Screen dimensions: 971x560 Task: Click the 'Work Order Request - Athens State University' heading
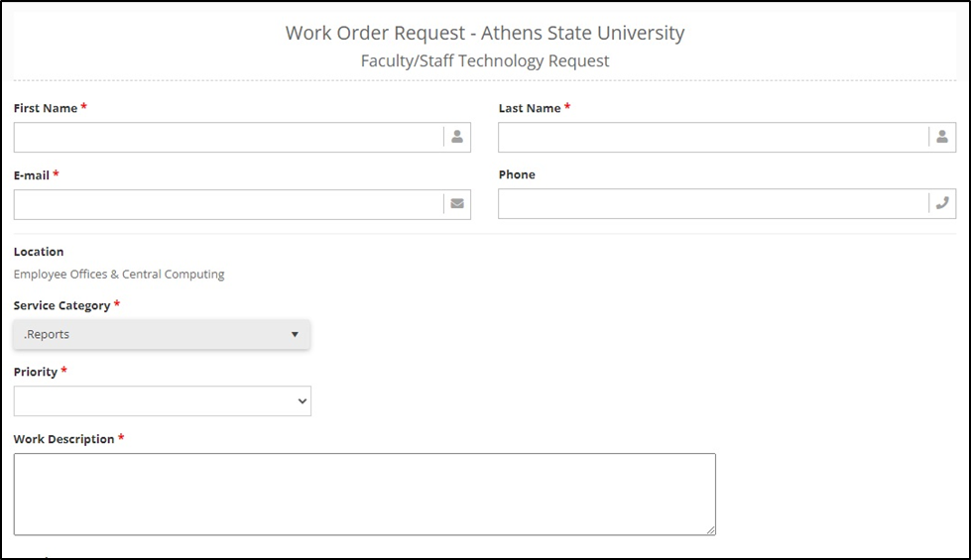click(x=485, y=33)
